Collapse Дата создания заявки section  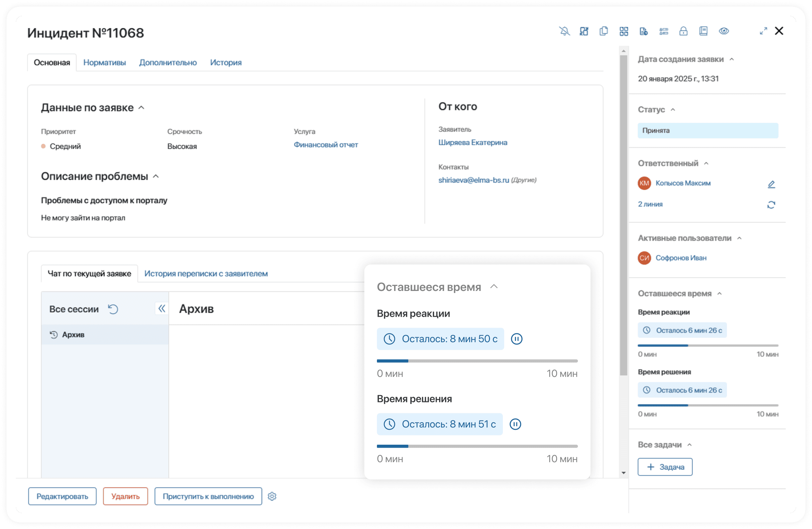pos(731,60)
